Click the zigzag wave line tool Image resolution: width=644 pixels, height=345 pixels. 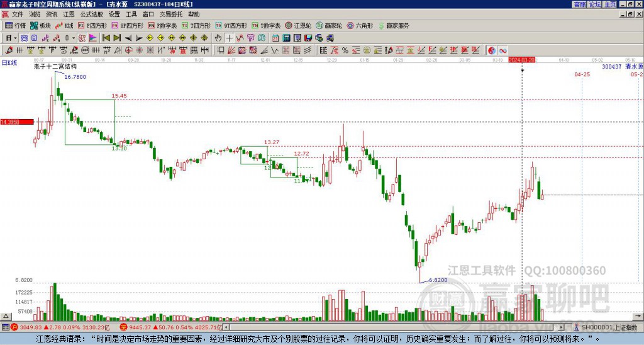[x=274, y=50]
